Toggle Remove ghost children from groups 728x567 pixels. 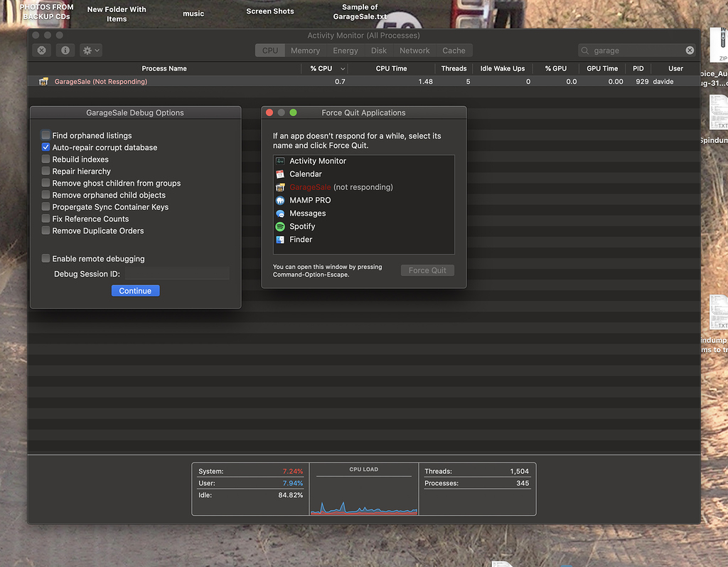click(45, 183)
